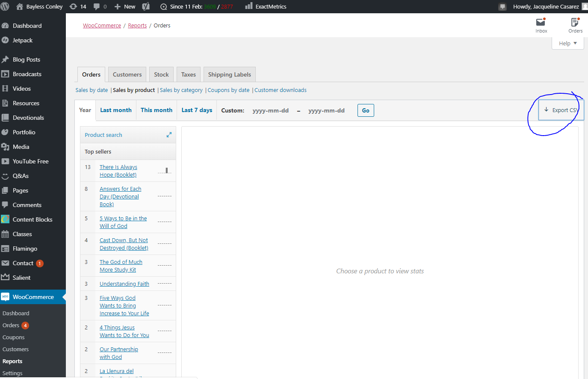Click the first custom date input field
The image size is (588, 379).
pyautogui.click(x=271, y=110)
